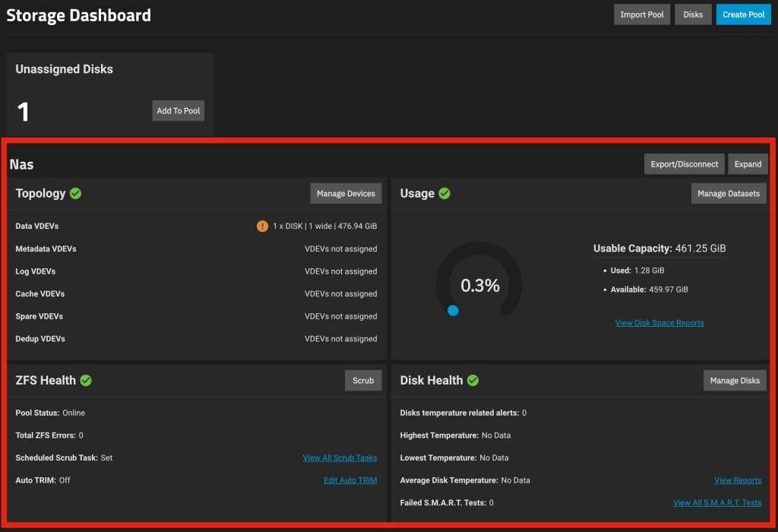This screenshot has width=778, height=532.
Task: Click the Edit Auto TRIM link
Action: 350,480
